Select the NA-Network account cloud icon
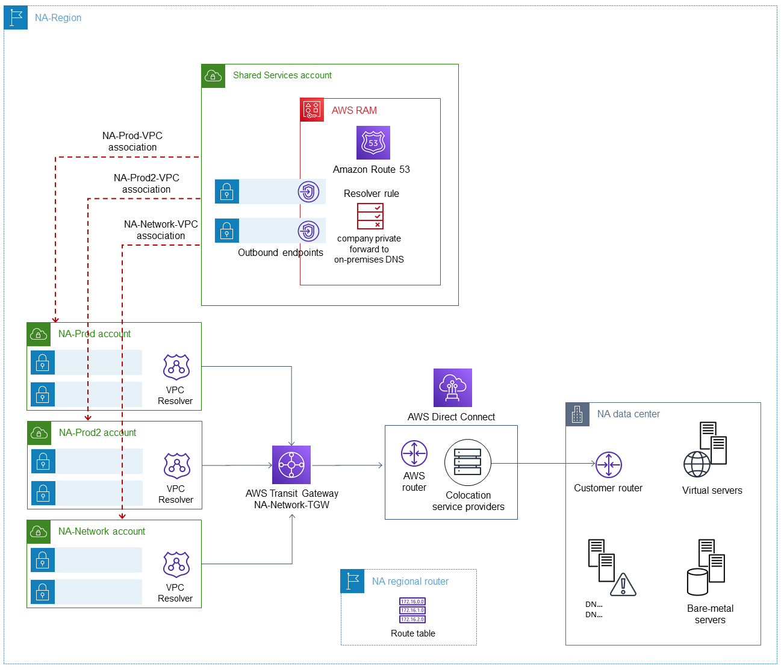 39,532
